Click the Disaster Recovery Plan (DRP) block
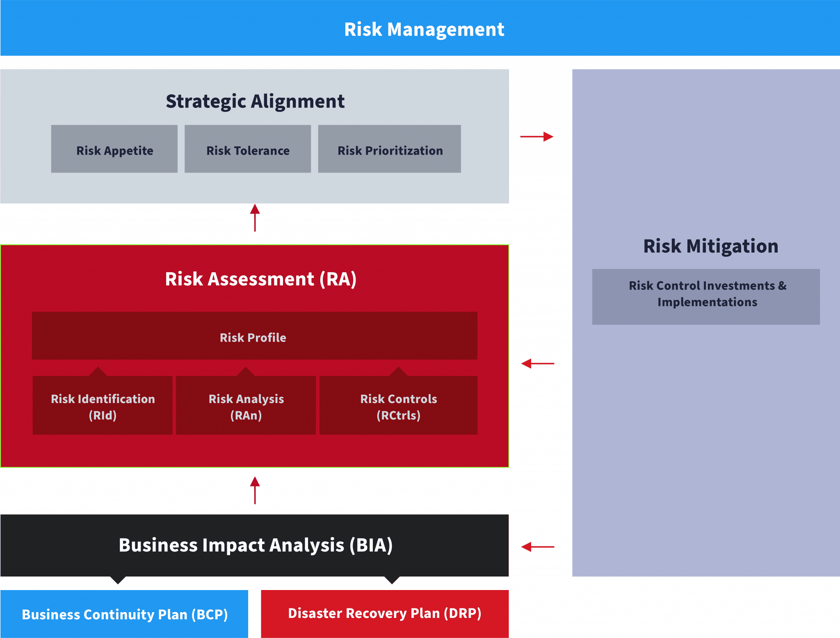 coord(385,614)
